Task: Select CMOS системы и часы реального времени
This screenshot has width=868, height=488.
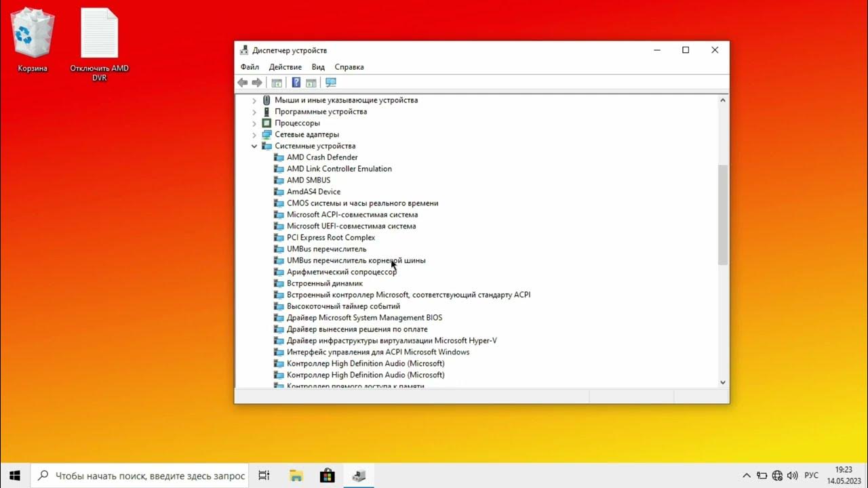Action: coord(362,203)
